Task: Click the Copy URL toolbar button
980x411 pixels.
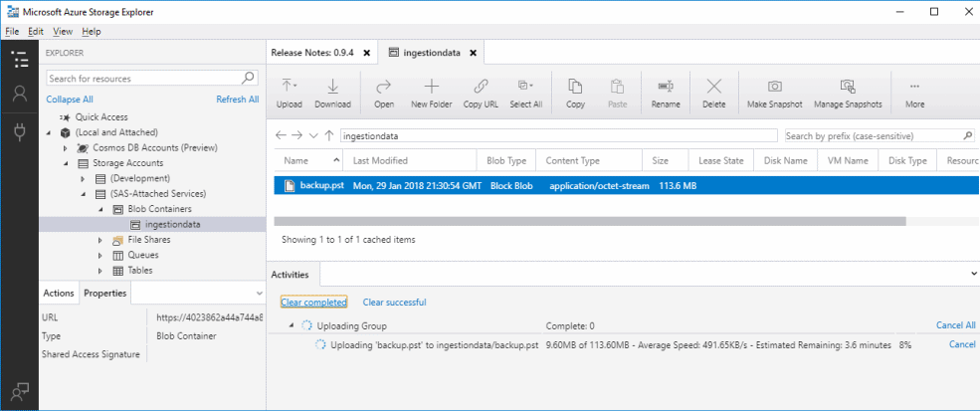Action: pyautogui.click(x=481, y=94)
